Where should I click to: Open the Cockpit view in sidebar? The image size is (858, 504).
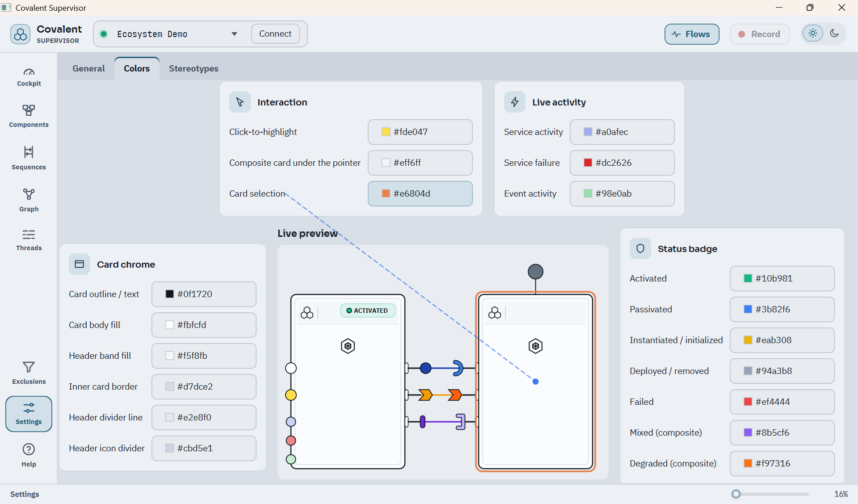pyautogui.click(x=29, y=77)
